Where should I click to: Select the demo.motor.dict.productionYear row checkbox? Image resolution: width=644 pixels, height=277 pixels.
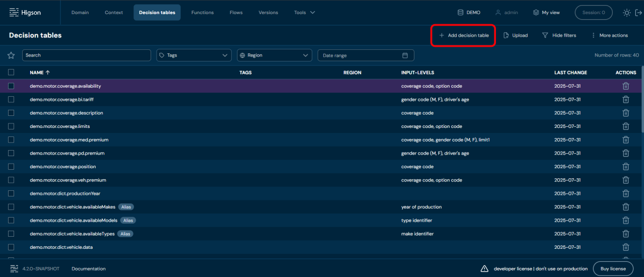coord(11,193)
